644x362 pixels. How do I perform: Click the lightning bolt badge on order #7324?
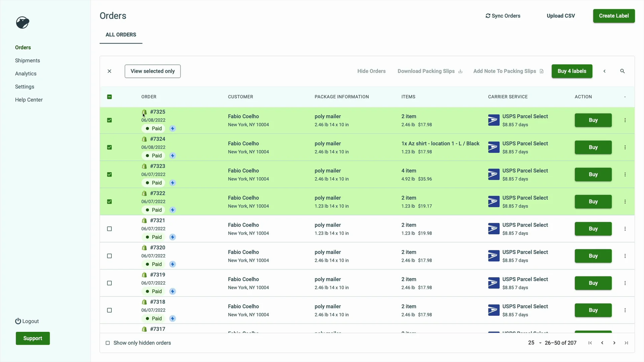[x=172, y=156]
